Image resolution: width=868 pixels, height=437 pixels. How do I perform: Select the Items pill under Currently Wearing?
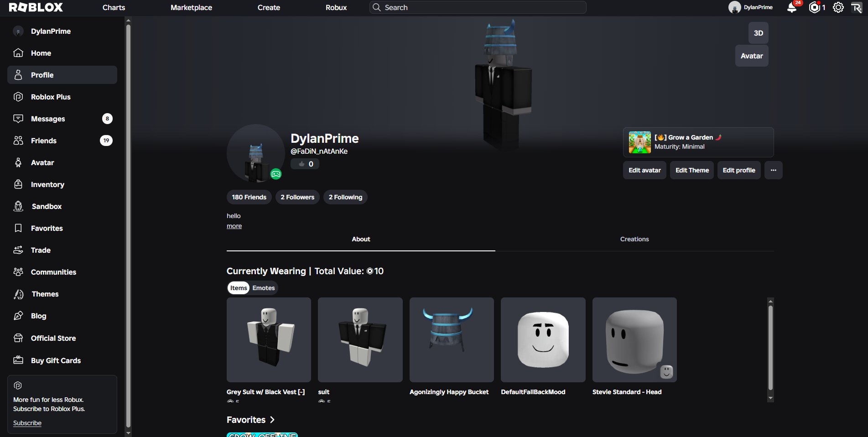239,288
